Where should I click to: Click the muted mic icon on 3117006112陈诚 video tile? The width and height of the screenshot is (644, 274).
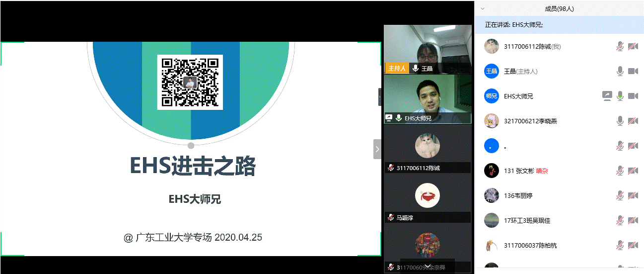[391, 168]
